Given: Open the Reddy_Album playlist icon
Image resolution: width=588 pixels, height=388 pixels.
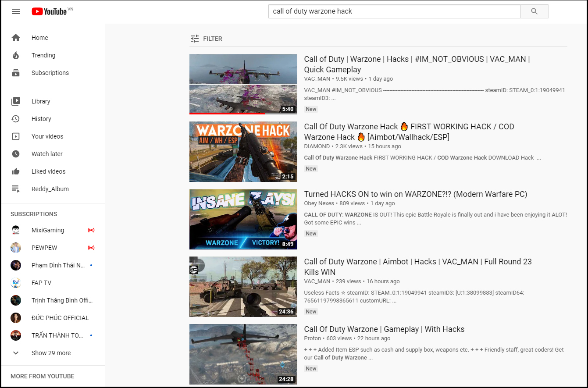Looking at the screenshot, I should [x=16, y=189].
